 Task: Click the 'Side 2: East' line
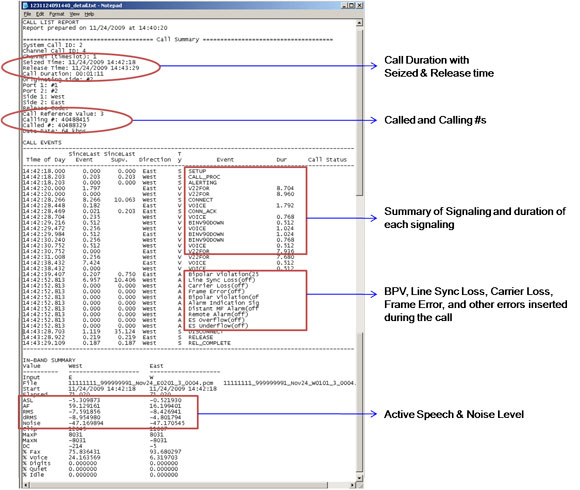44,102
